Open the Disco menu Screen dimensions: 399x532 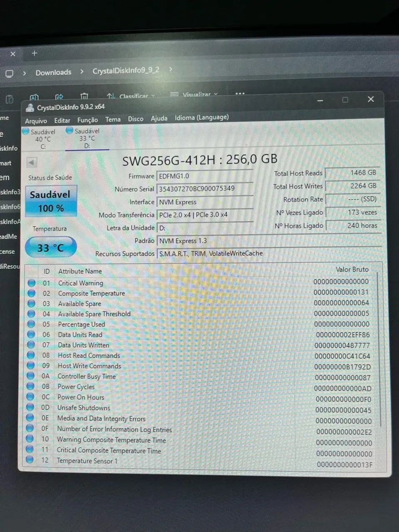pyautogui.click(x=135, y=119)
